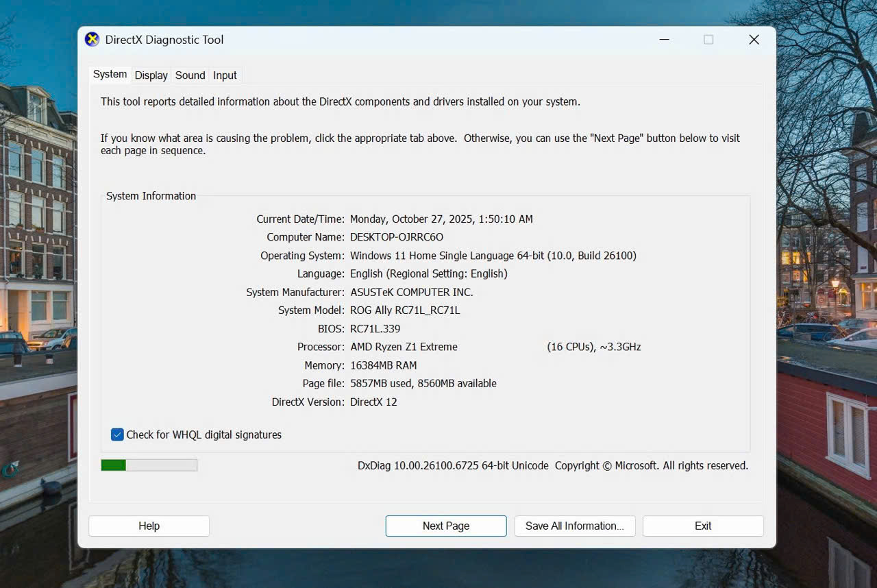The height and width of the screenshot is (588, 877).
Task: Go to the Input tab
Action: pyautogui.click(x=225, y=75)
